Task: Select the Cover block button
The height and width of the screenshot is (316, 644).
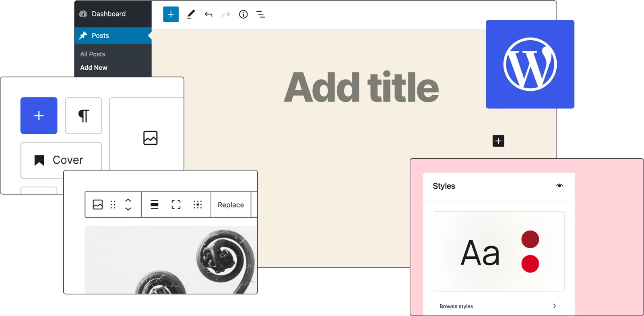Action: coord(61,160)
